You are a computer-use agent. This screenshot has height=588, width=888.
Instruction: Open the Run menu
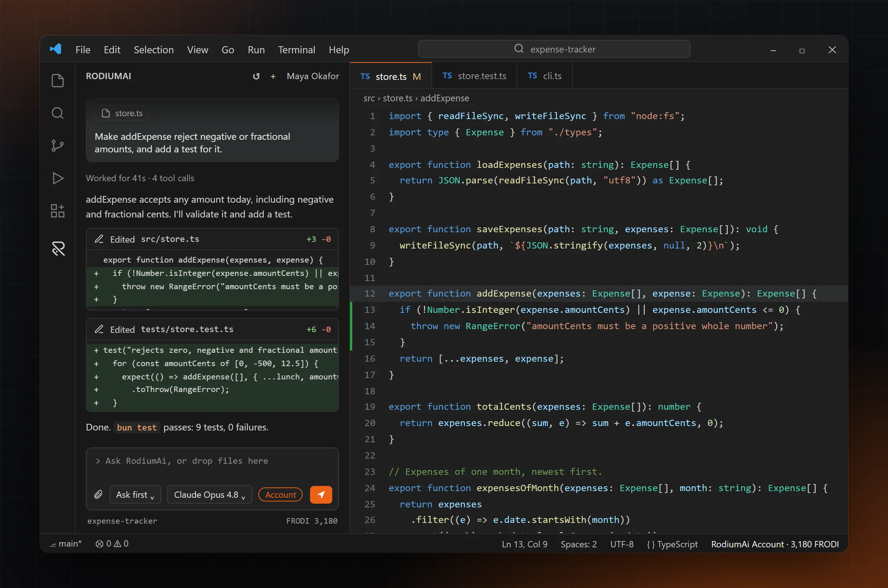[256, 50]
